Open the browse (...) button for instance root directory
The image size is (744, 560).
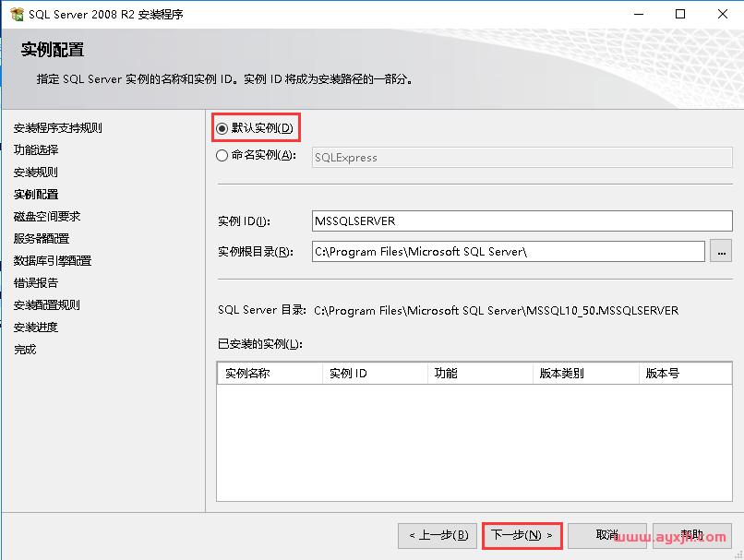(721, 252)
